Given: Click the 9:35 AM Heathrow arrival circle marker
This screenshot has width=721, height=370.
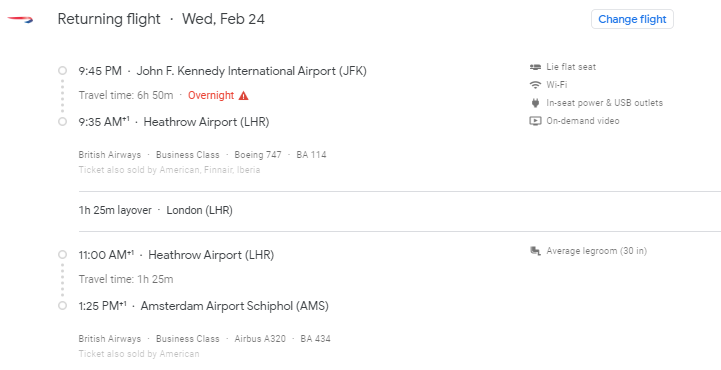Looking at the screenshot, I should tap(63, 122).
